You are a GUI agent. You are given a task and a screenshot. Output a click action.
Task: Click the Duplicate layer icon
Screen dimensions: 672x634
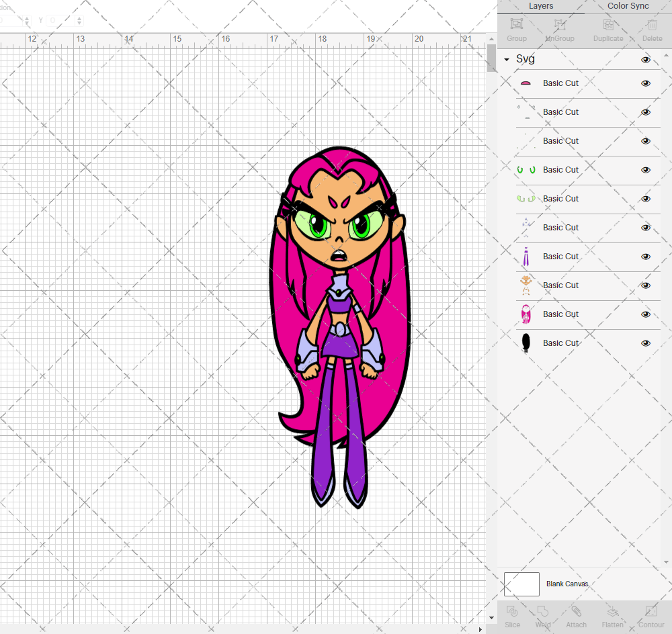[x=608, y=24]
